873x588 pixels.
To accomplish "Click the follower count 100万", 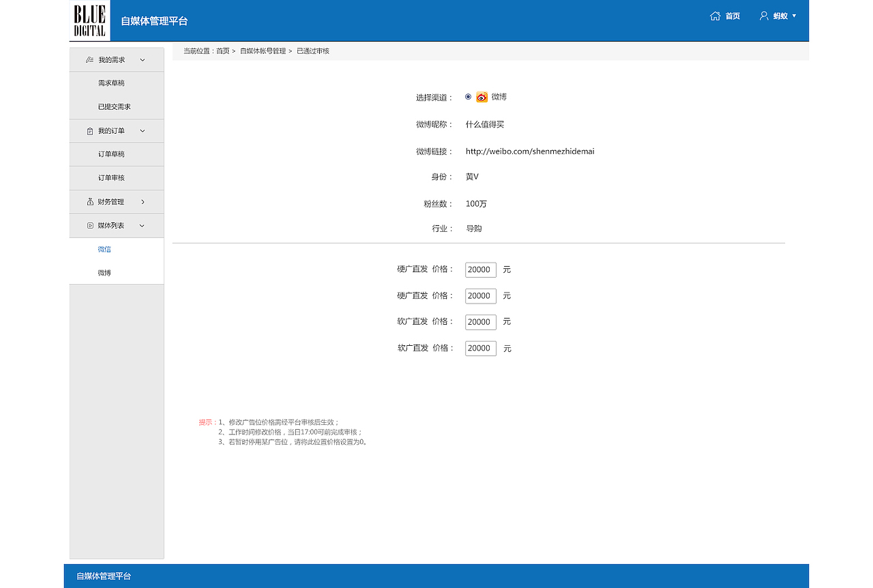I will click(x=476, y=204).
